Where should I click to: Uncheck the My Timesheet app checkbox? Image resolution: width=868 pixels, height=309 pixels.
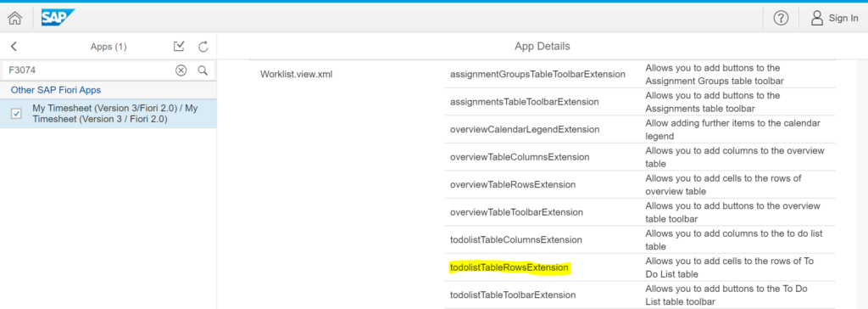(x=17, y=114)
